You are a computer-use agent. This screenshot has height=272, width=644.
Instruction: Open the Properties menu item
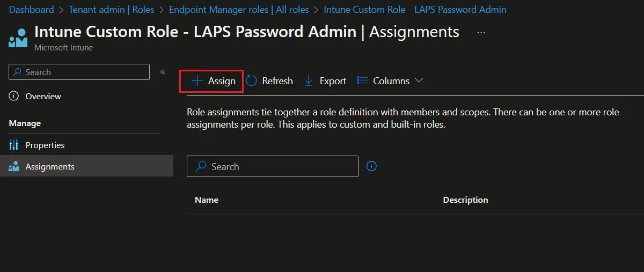[45, 145]
